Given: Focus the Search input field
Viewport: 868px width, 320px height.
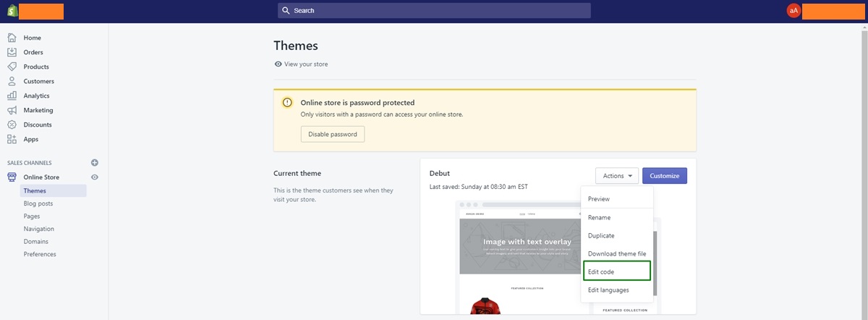Looking at the screenshot, I should pyautogui.click(x=434, y=11).
